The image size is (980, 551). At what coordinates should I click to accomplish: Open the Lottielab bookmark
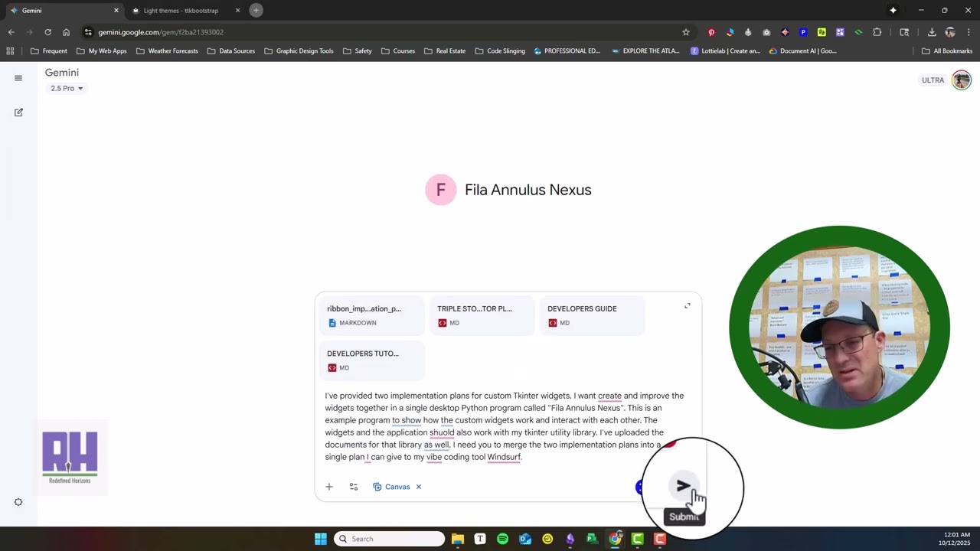726,51
